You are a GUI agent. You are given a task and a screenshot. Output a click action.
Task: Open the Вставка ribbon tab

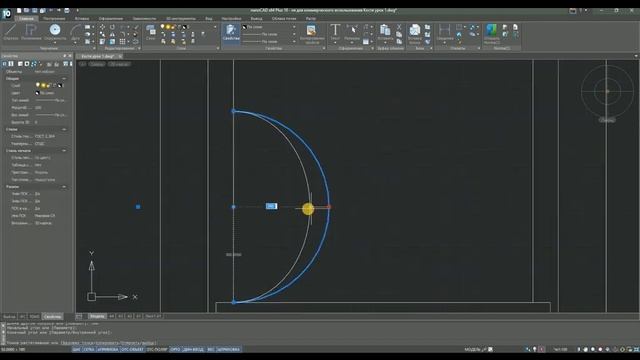pos(82,18)
